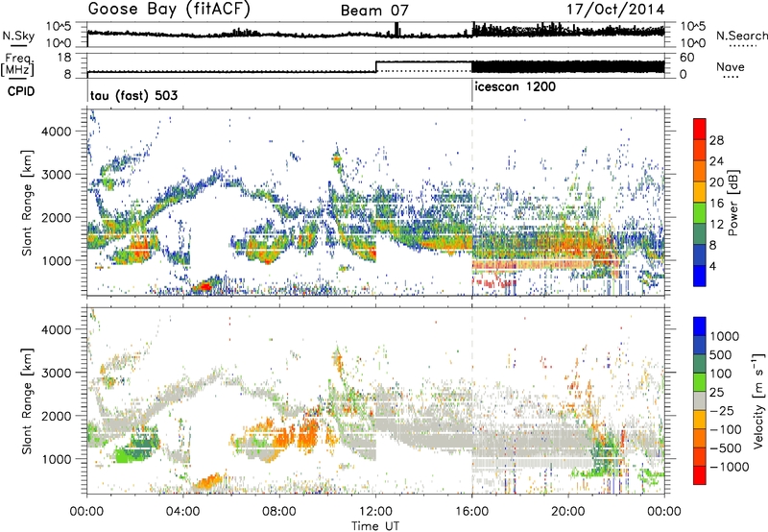
Task: Click the 500 velocity colorbar label
Action: coord(722,354)
